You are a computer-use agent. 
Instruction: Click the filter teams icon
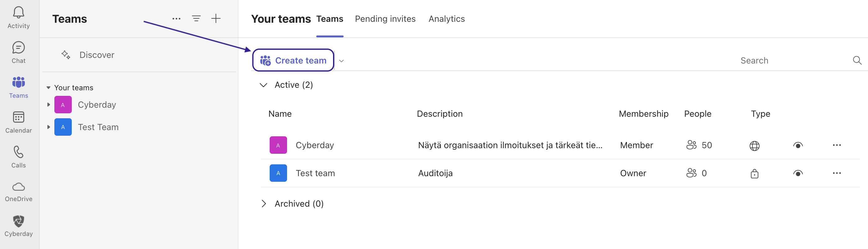pyautogui.click(x=196, y=18)
